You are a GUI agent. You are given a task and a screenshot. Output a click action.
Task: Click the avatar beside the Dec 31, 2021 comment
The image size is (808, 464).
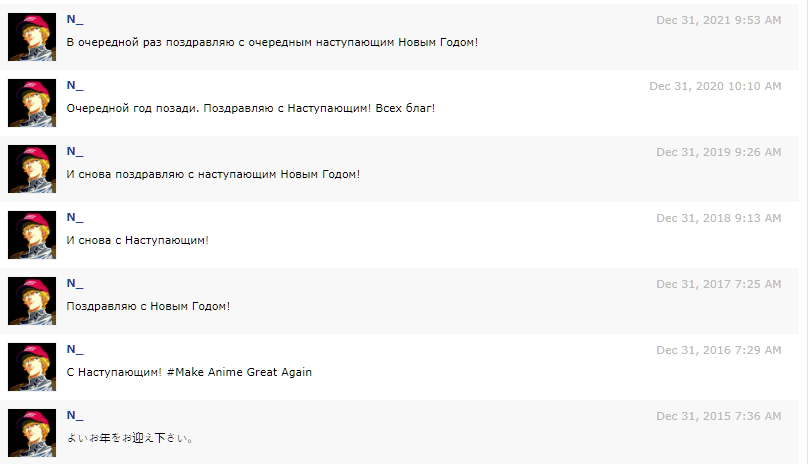32,37
